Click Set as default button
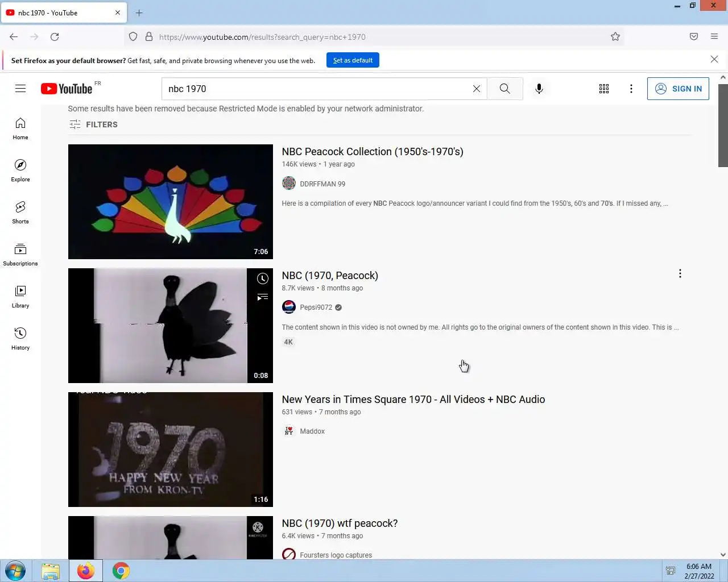Image resolution: width=728 pixels, height=582 pixels. click(353, 60)
